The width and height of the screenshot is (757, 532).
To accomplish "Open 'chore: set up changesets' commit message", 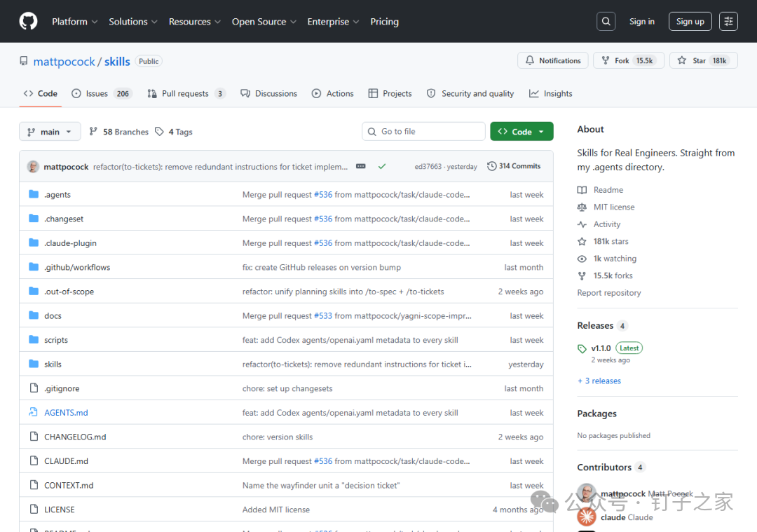I will tap(287, 388).
